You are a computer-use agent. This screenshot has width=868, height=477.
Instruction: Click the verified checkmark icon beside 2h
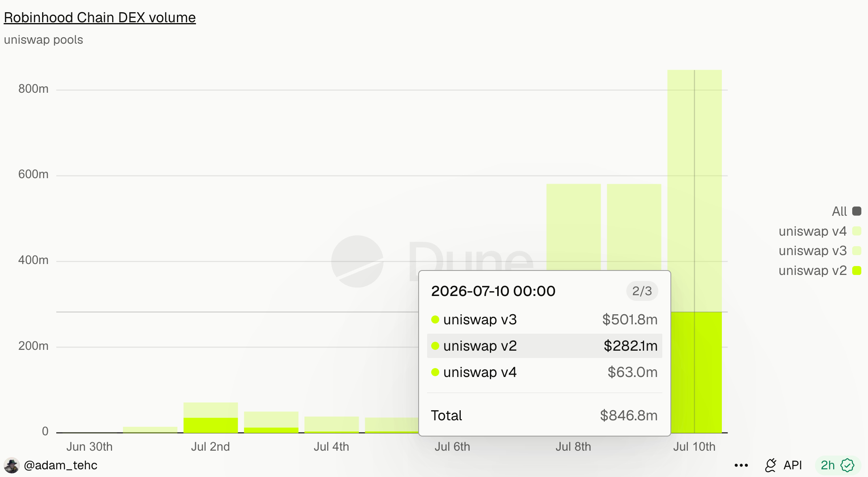[x=847, y=465]
